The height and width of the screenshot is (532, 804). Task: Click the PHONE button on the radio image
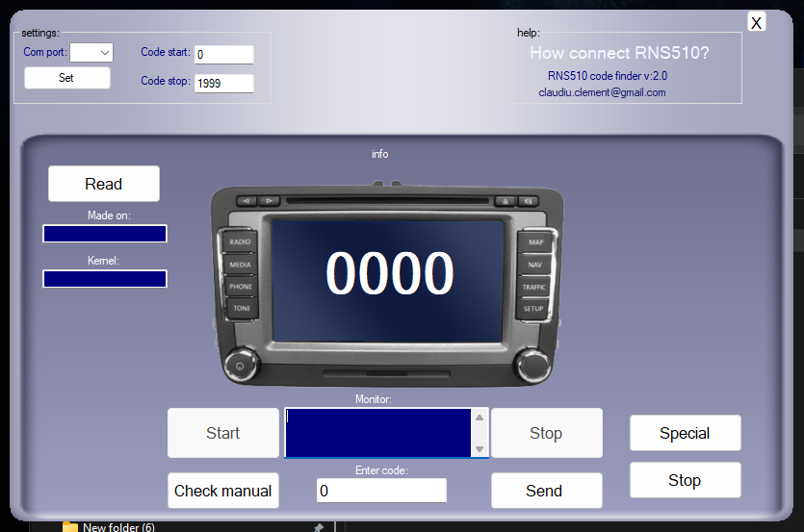click(241, 287)
